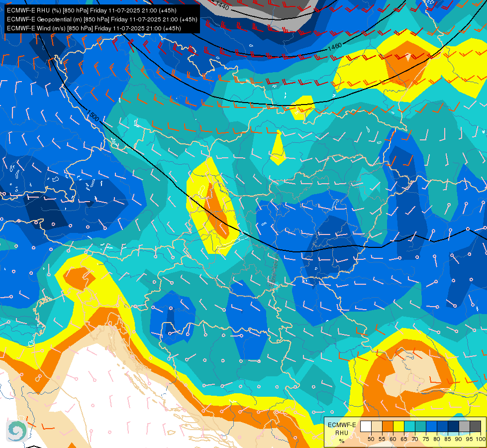Click the 1460 contour label
Viewport: 487px width, 448px height.
point(335,47)
